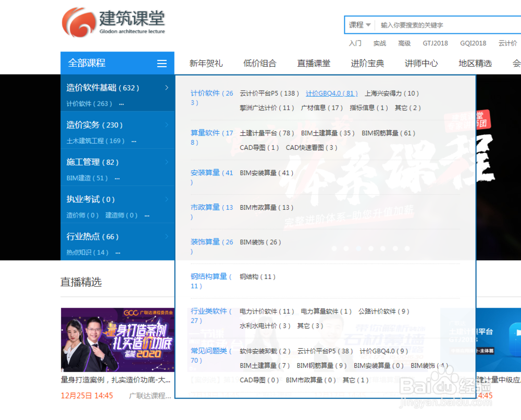
Task: Select 指标信息 (1) subcategory
Action: tap(369, 108)
